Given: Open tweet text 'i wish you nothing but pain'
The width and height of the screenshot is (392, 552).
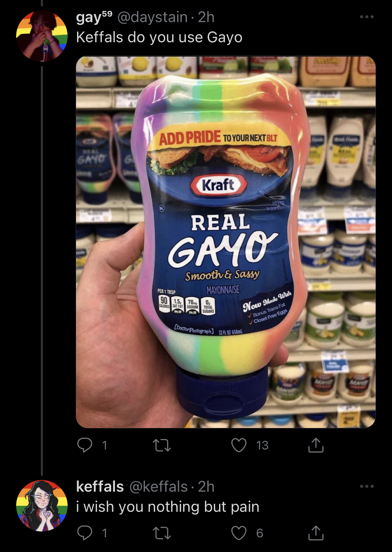Looking at the screenshot, I should coord(168,507).
